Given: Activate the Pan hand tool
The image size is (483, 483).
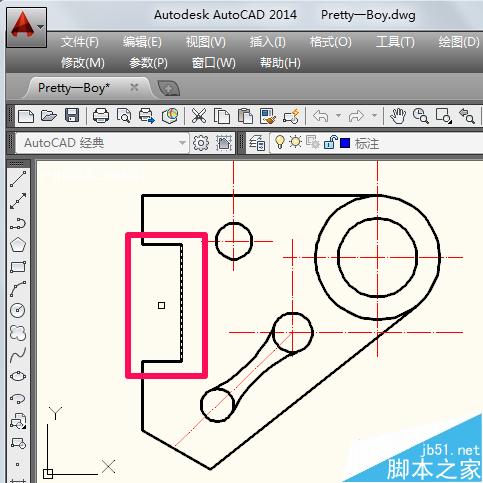Looking at the screenshot, I should click(x=398, y=116).
